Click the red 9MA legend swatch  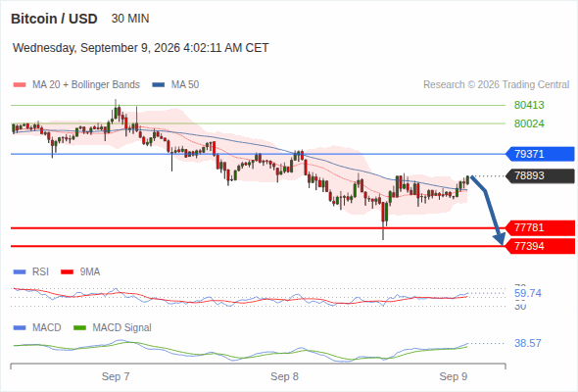pyautogui.click(x=67, y=272)
